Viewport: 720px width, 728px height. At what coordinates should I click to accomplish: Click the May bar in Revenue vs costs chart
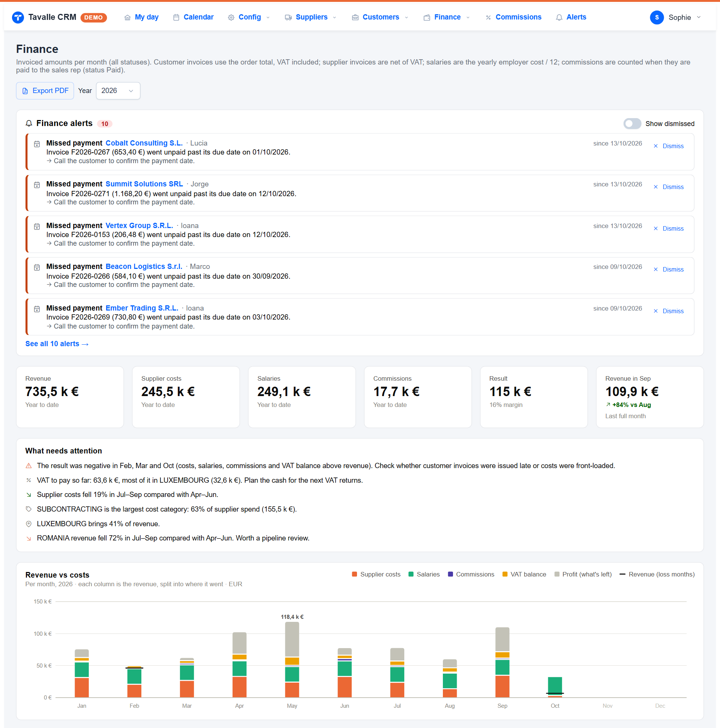click(292, 659)
